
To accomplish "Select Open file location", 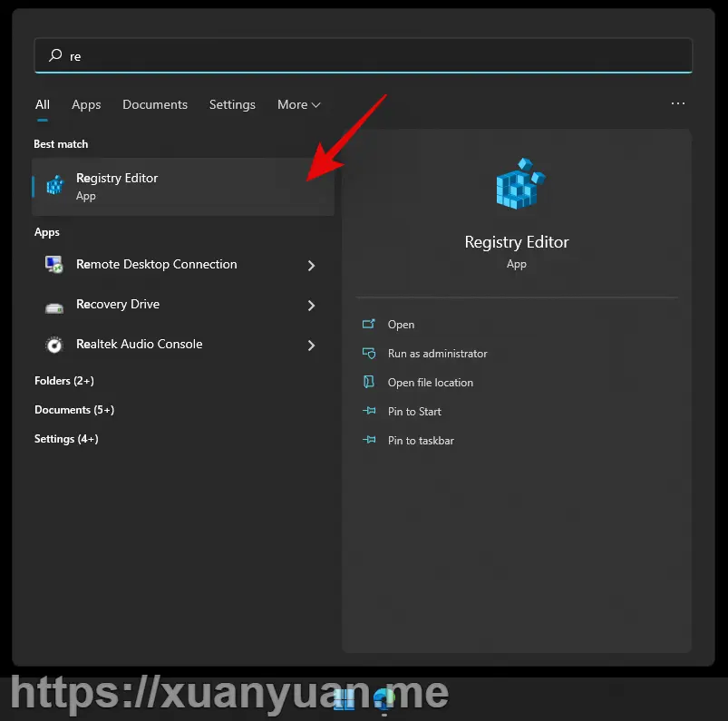I will (x=430, y=383).
